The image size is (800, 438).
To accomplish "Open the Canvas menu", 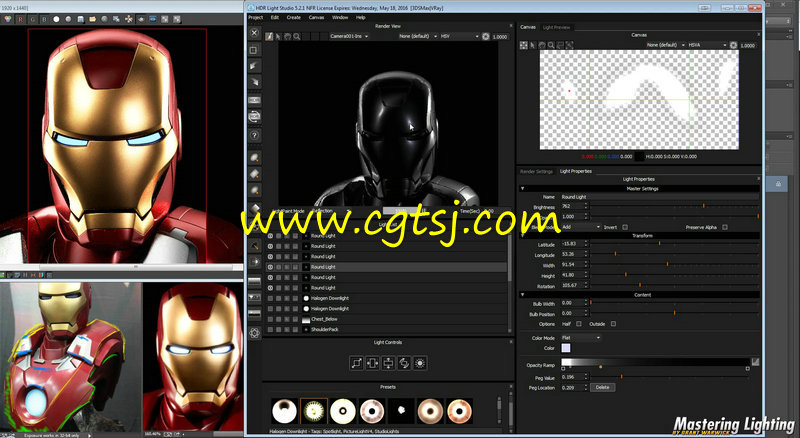I will coord(316,17).
